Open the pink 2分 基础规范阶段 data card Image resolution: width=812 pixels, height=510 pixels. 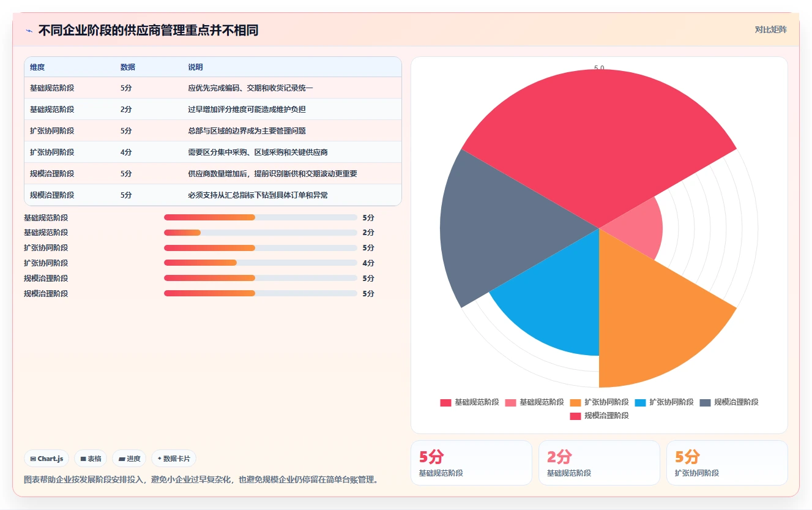599,463
